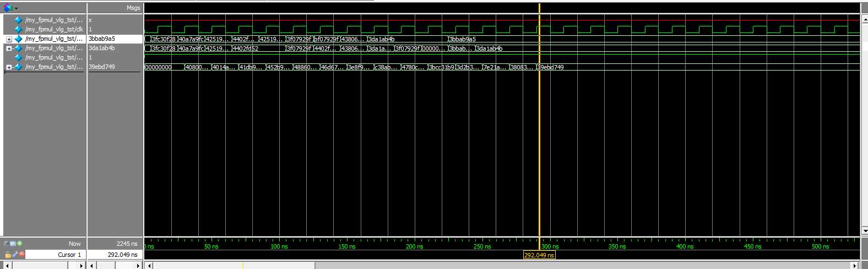This screenshot has width=868, height=269.
Task: Click value 3bbab9a5 in the Msgs column
Action: [x=102, y=39]
